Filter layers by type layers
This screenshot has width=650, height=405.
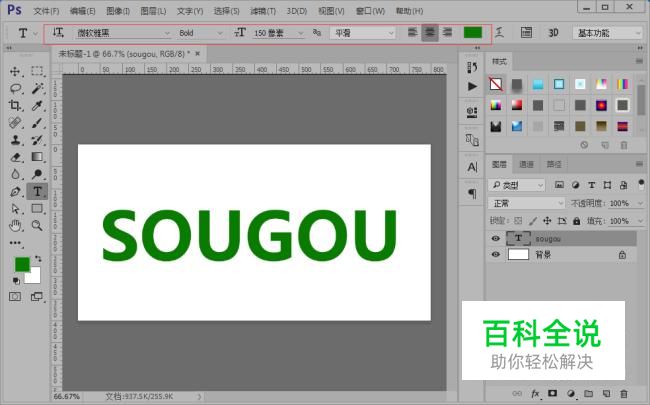(x=592, y=185)
